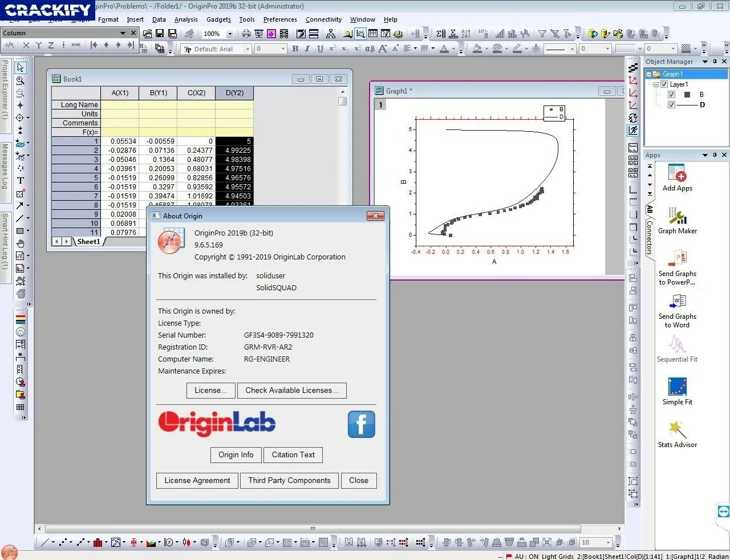Click the Origin Info button

tap(236, 455)
